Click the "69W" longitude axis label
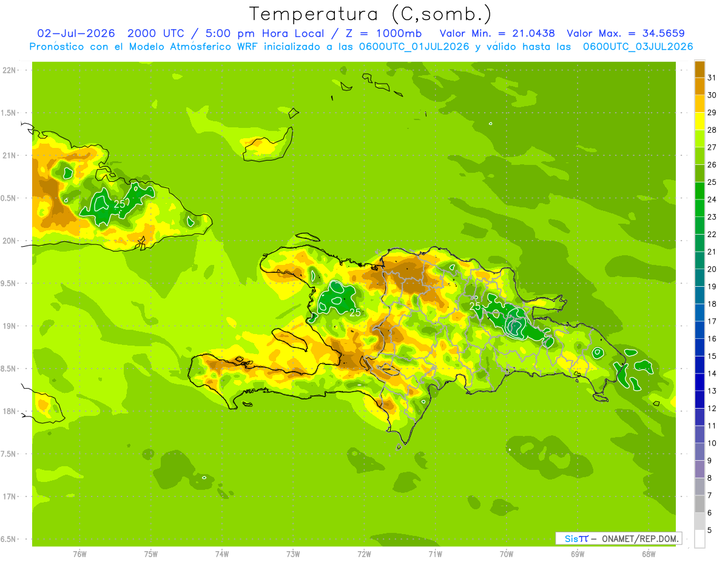The image size is (728, 562). 578,554
